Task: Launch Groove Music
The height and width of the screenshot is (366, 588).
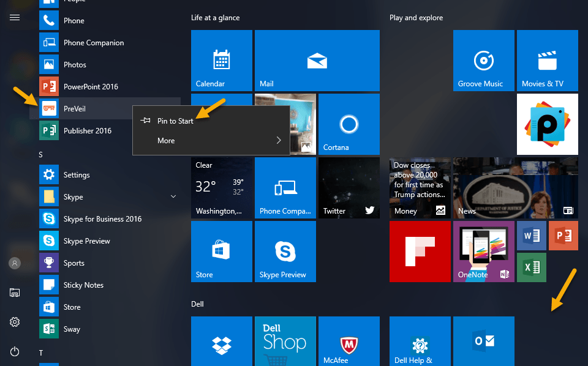Action: (x=483, y=61)
